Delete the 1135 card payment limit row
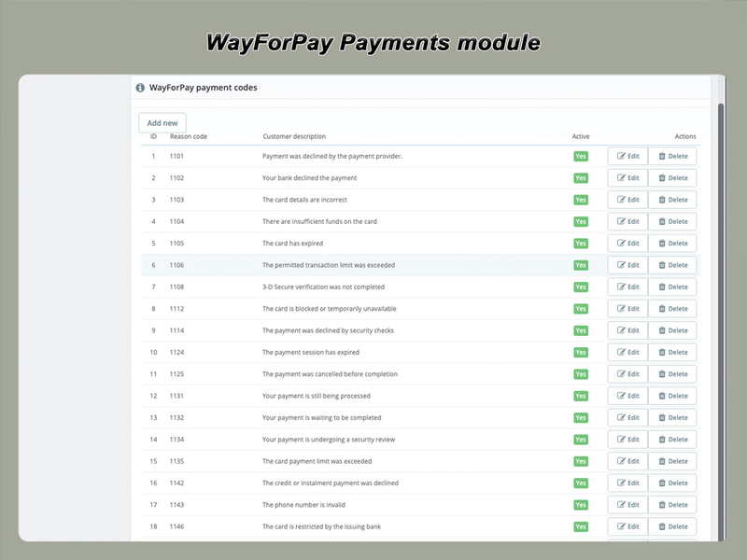This screenshot has height=560, width=747. tap(672, 461)
